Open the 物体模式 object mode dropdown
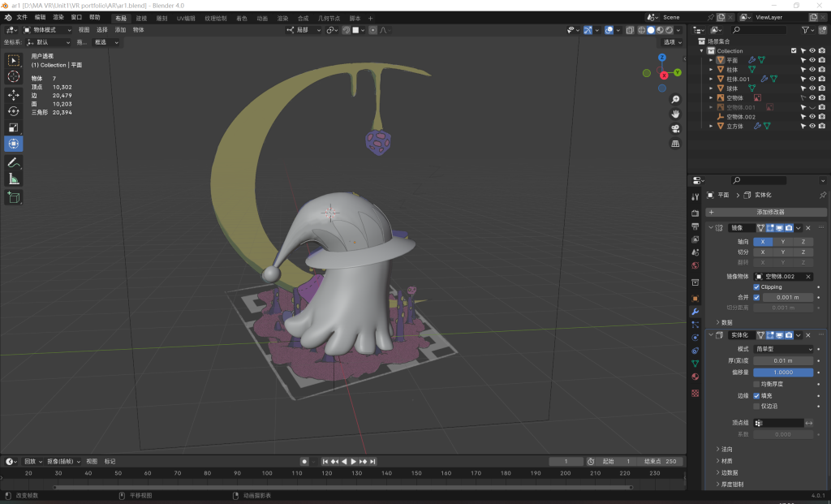The height and width of the screenshot is (504, 831). 47,30
